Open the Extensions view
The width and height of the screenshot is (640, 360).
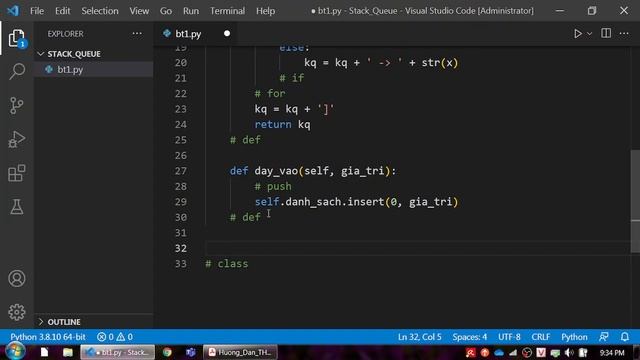tap(17, 173)
